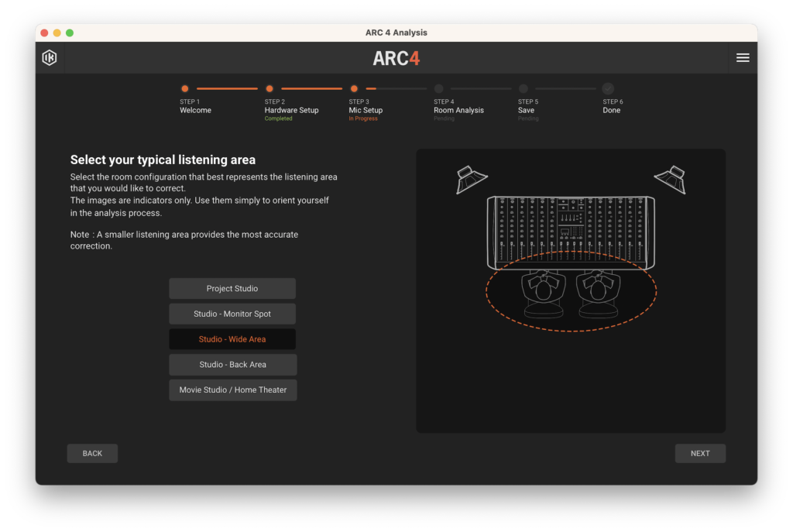Click Step 5 Save marker
793x532 pixels.
tap(524, 89)
